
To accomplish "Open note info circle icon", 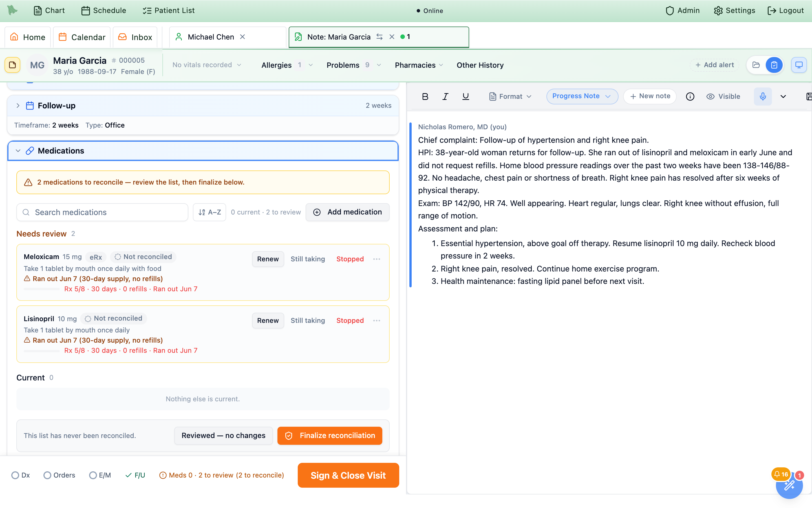I will pyautogui.click(x=690, y=97).
